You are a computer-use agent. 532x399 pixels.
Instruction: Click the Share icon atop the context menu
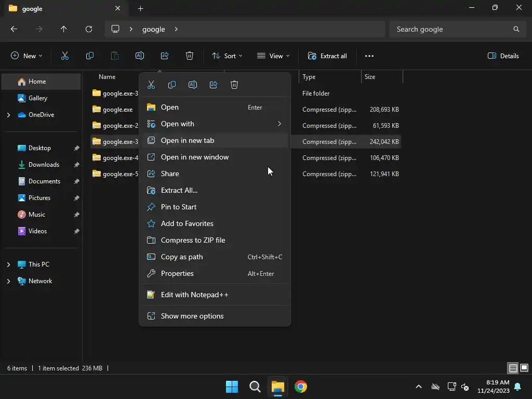(214, 85)
